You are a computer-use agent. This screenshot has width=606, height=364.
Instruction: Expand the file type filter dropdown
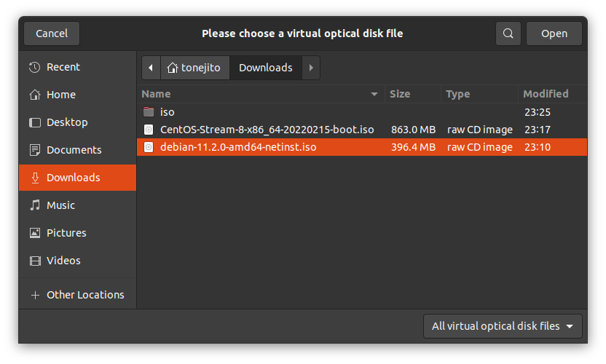point(503,326)
